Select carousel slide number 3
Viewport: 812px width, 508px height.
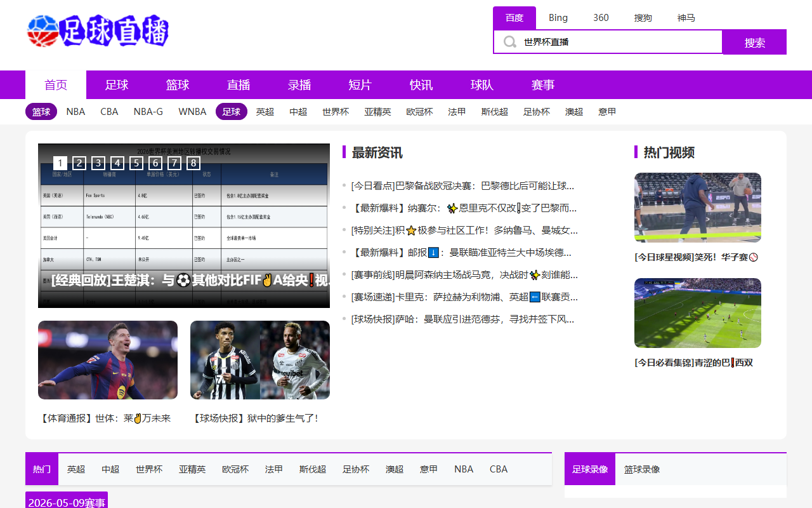(x=98, y=163)
